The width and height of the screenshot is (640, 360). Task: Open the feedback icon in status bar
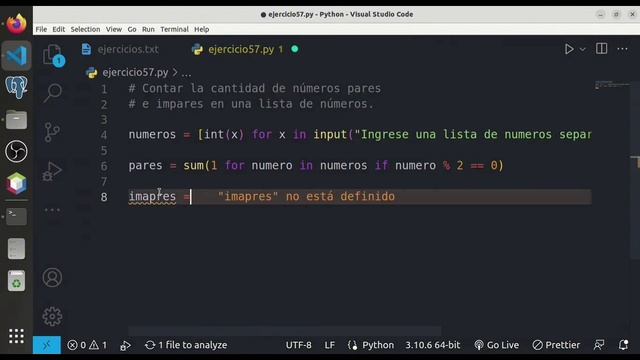[x=599, y=345]
